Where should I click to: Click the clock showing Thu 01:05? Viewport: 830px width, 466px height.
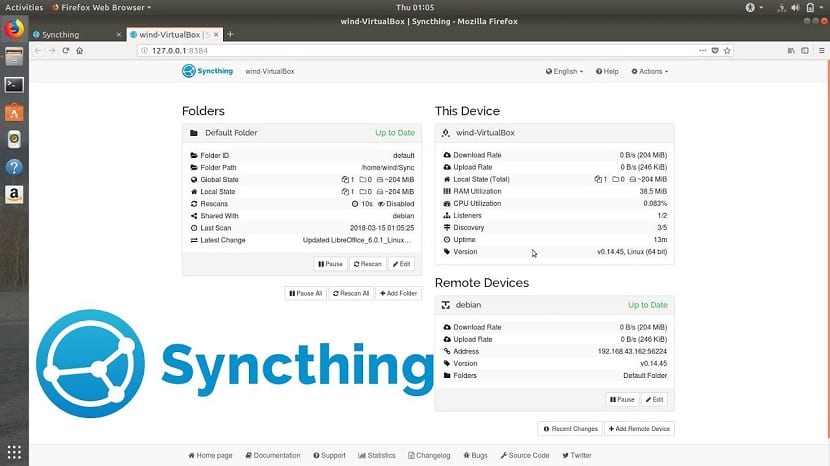(x=415, y=7)
